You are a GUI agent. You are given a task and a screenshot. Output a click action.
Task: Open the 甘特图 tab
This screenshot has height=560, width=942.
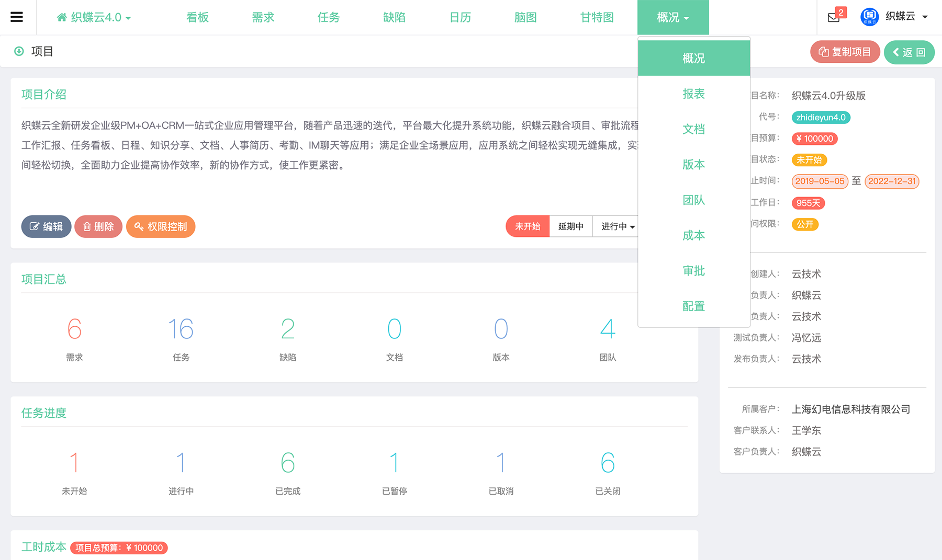click(597, 17)
